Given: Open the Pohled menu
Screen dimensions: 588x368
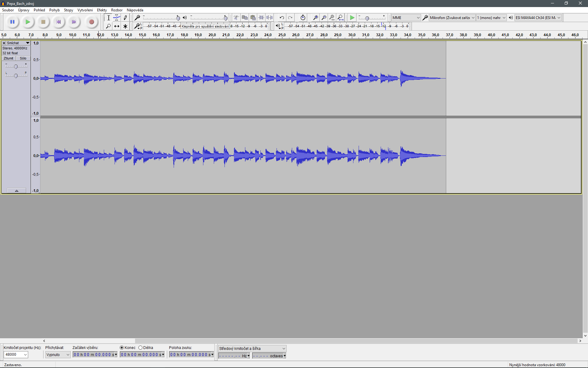Looking at the screenshot, I should pos(39,10).
